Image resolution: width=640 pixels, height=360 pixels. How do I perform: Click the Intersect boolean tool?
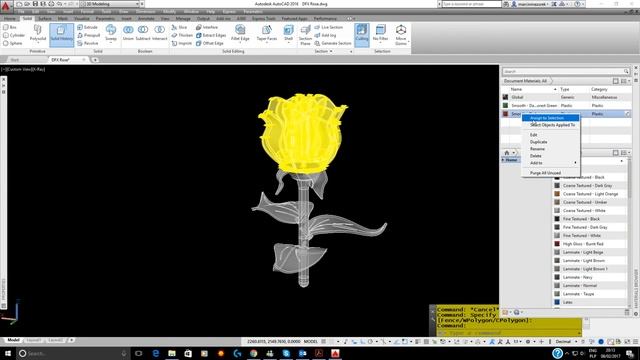point(160,33)
